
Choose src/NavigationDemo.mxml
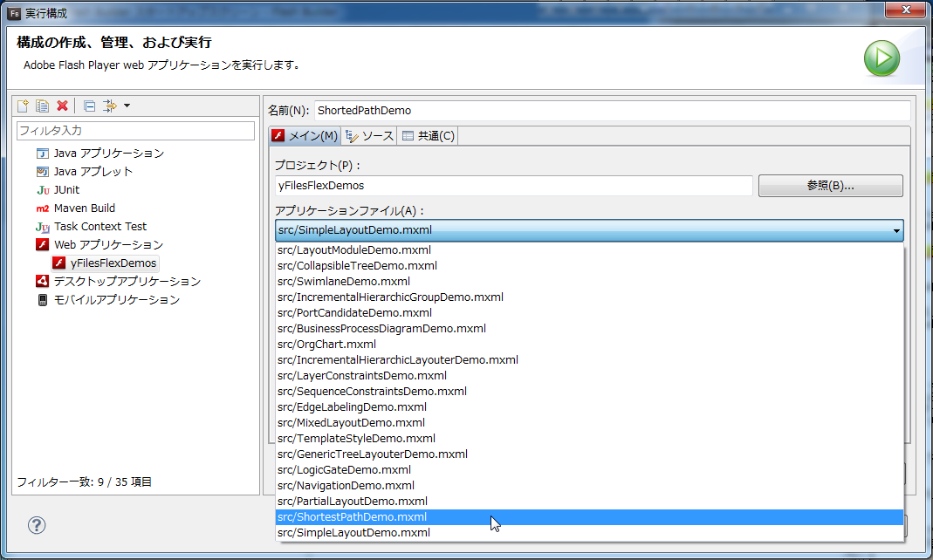tap(589, 486)
